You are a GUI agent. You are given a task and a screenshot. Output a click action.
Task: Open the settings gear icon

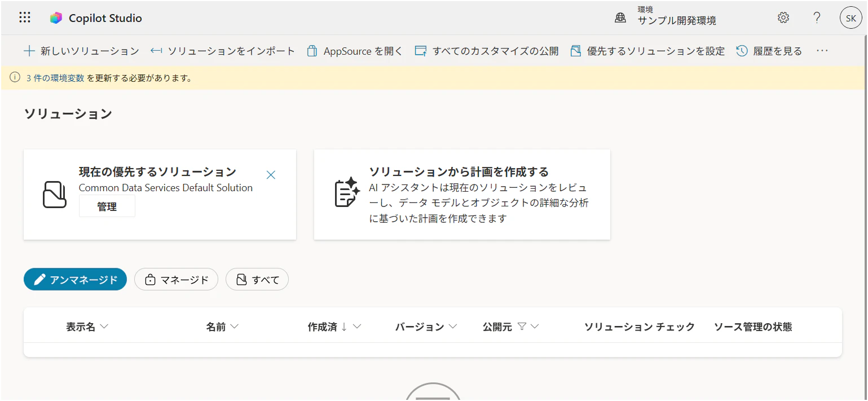pos(783,17)
